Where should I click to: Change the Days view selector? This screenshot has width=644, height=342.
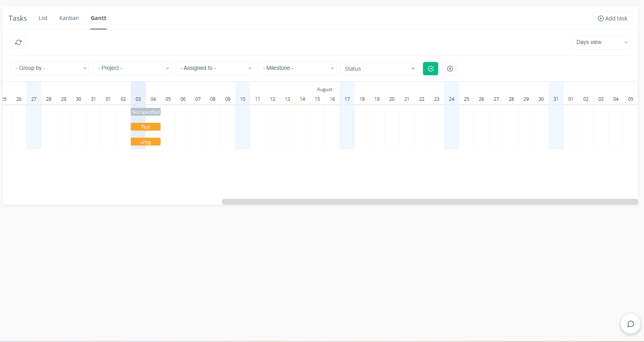[x=600, y=42]
